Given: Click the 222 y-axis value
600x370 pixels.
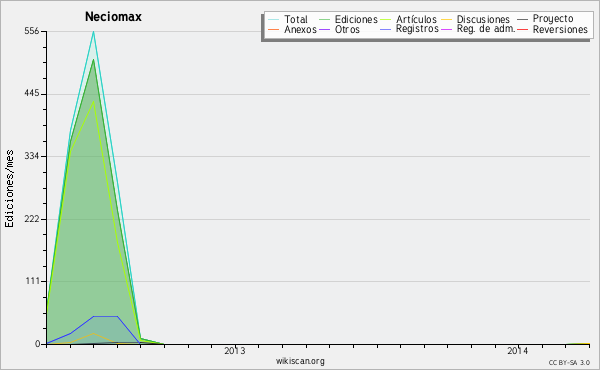Looking at the screenshot, I should pos(32,219).
